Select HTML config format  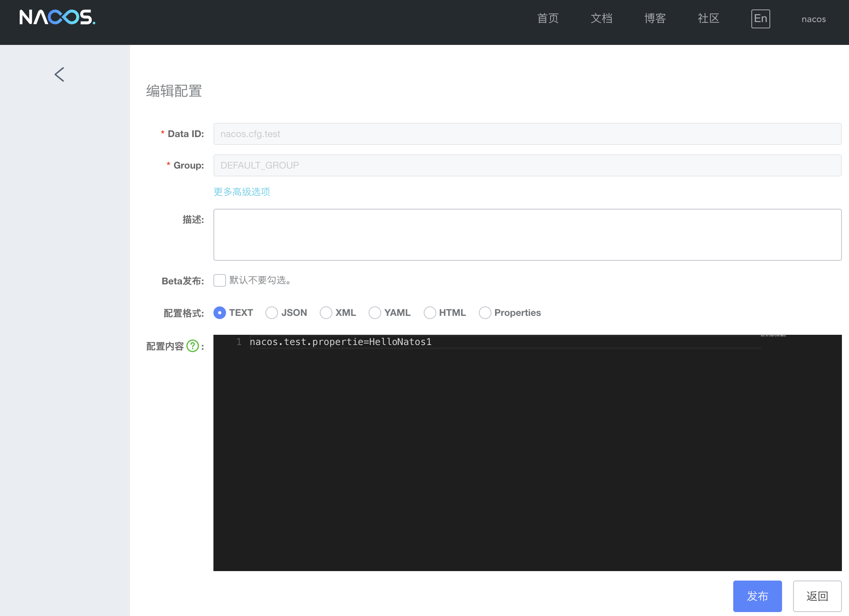pos(430,313)
